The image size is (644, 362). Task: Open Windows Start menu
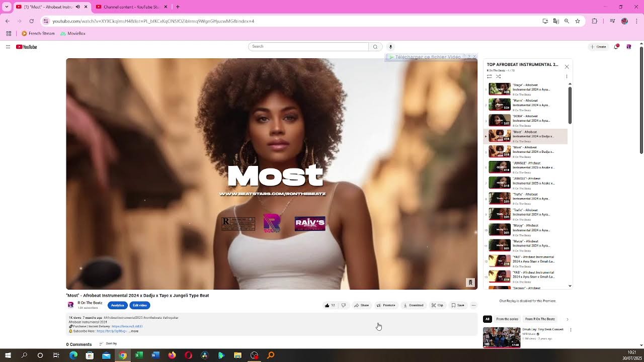8,355
